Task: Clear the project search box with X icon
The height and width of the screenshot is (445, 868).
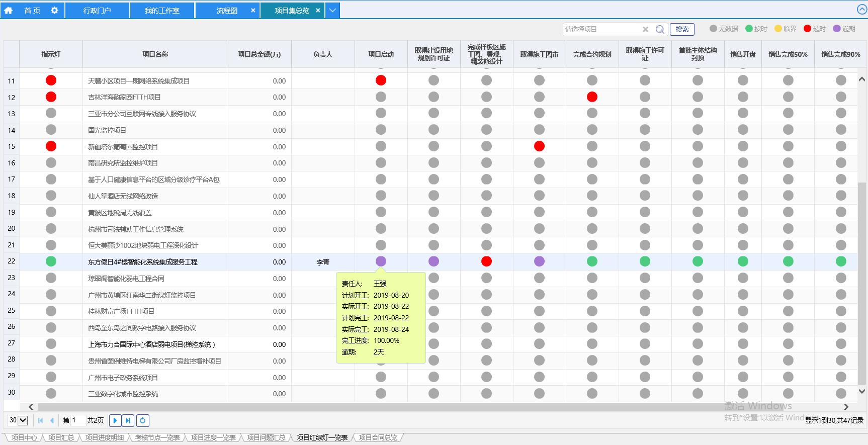Action: (x=645, y=30)
